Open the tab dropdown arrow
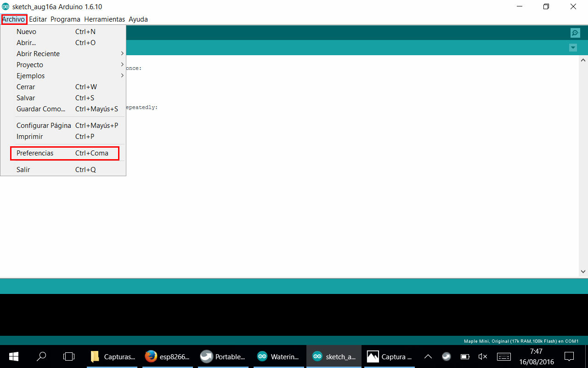The width and height of the screenshot is (588, 368). [573, 48]
